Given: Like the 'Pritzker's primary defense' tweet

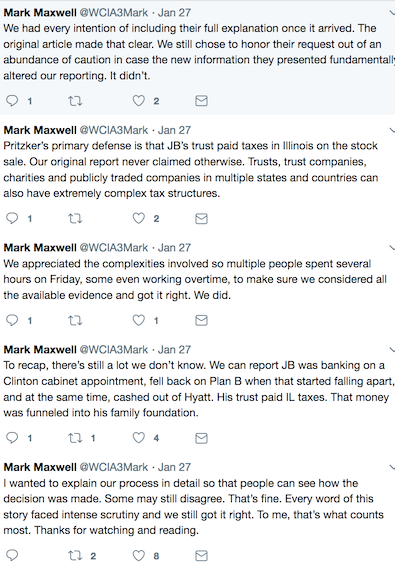Looking at the screenshot, I should click(x=139, y=218).
